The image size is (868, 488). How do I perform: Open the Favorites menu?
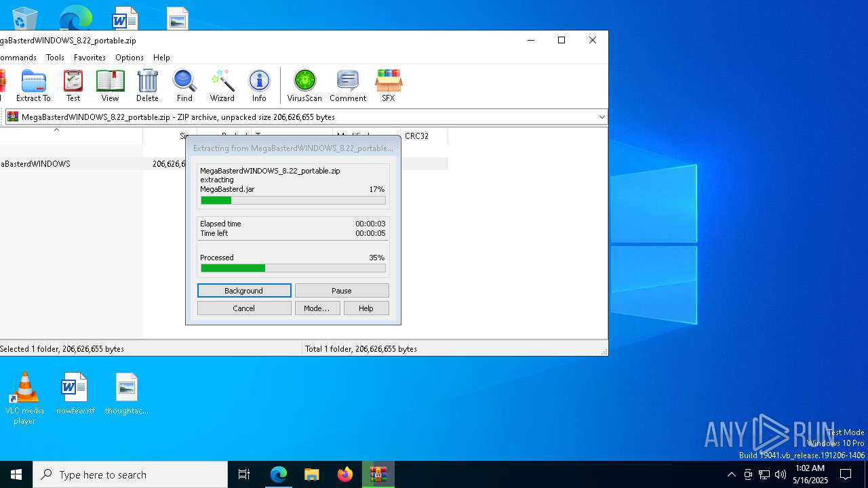90,58
